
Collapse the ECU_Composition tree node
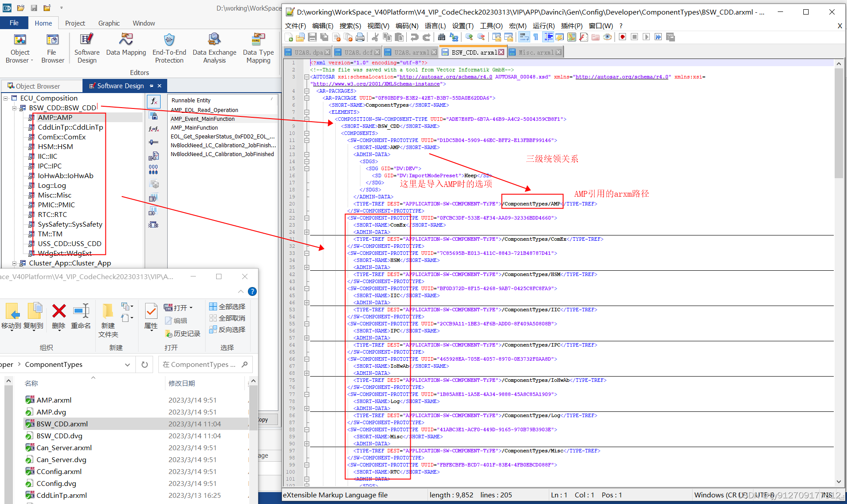pos(6,98)
